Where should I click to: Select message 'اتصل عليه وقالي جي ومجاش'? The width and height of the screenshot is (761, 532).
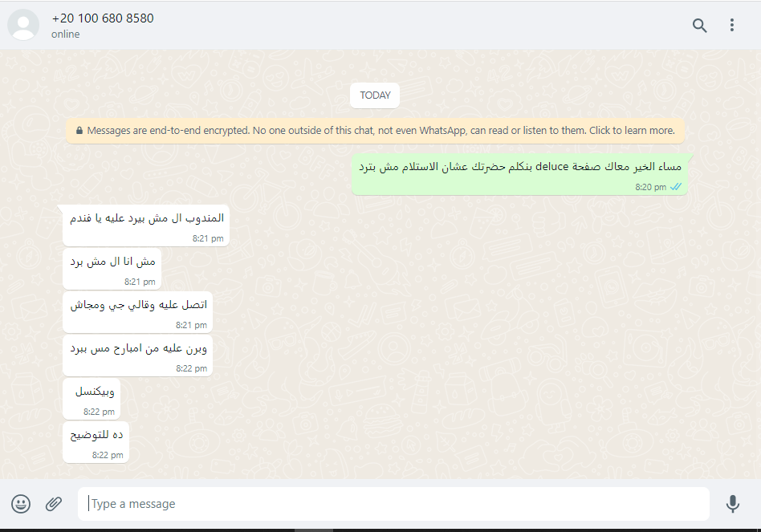tap(138, 305)
